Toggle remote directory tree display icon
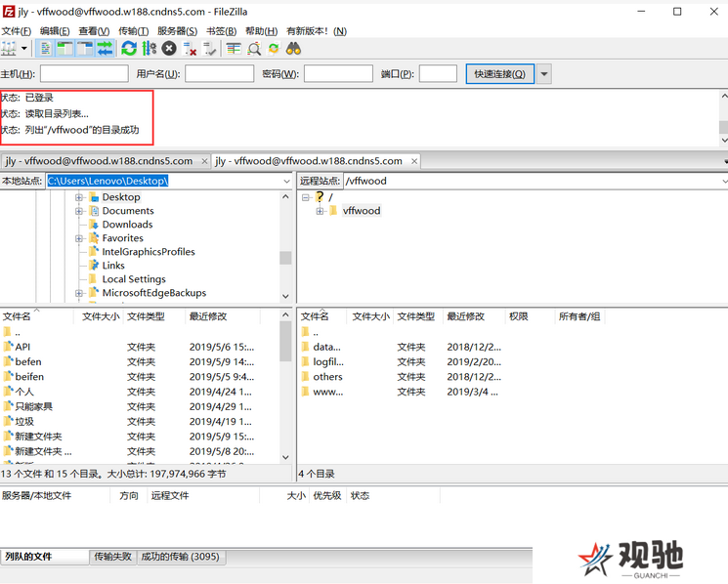The height and width of the screenshot is (584, 728). pos(85,48)
